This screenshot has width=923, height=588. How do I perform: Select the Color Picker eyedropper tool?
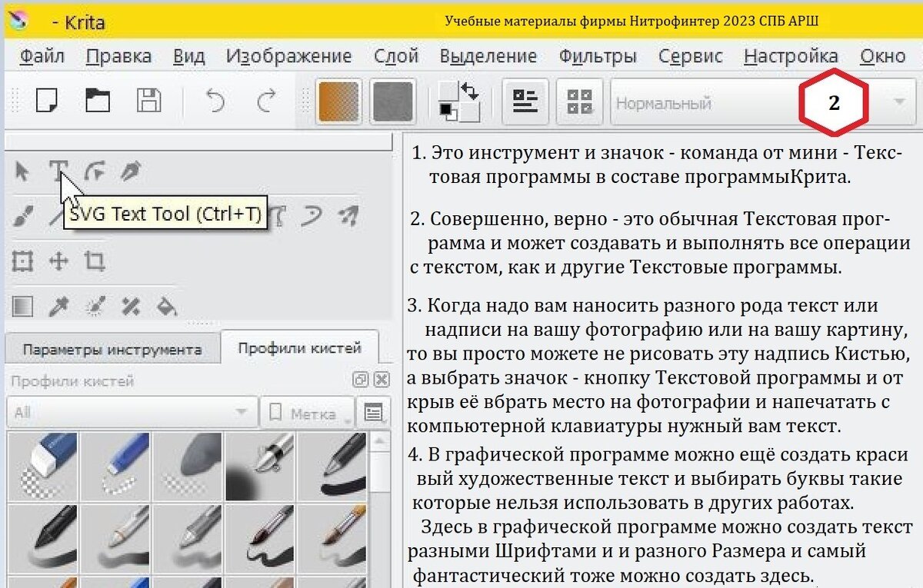pos(58,307)
